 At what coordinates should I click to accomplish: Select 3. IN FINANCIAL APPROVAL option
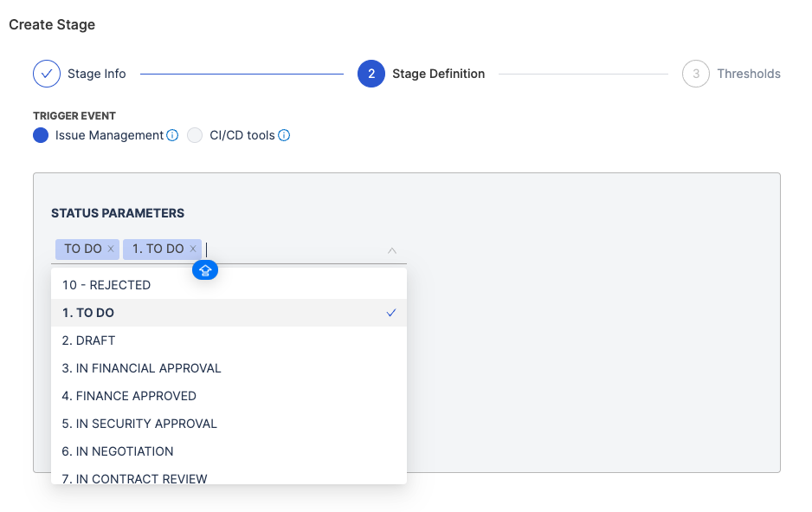229,368
